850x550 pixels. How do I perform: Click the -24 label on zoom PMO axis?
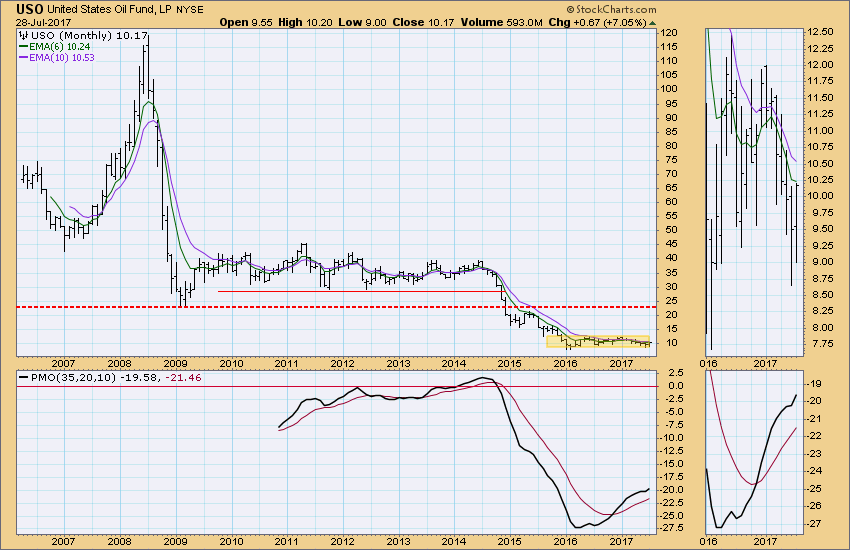815,471
